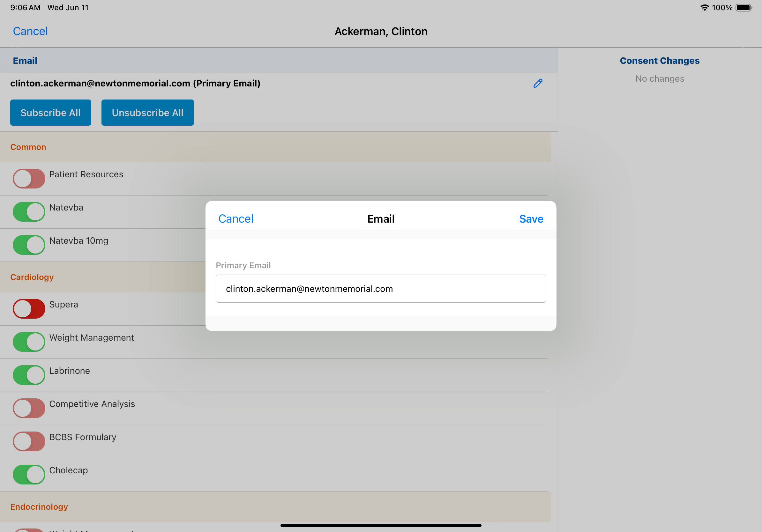The height and width of the screenshot is (532, 762).
Task: Toggle the Labrinone switch
Action: coord(29,375)
